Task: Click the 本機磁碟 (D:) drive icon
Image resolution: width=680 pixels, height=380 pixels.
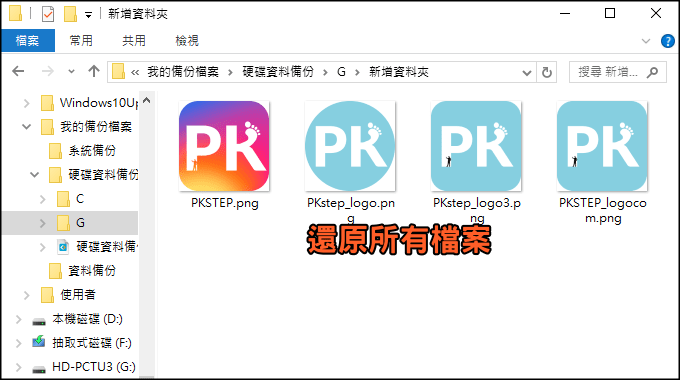Action: tap(39, 321)
